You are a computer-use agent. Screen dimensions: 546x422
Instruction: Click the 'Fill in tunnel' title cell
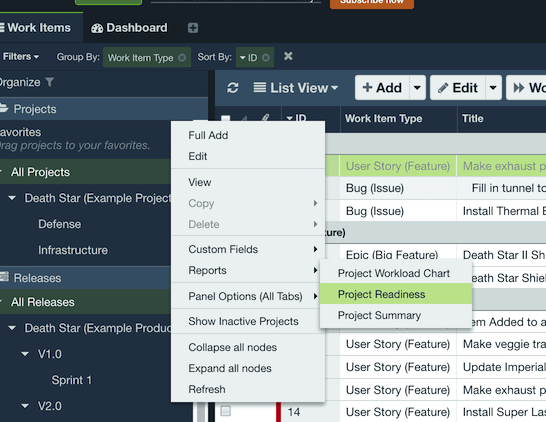(x=501, y=188)
